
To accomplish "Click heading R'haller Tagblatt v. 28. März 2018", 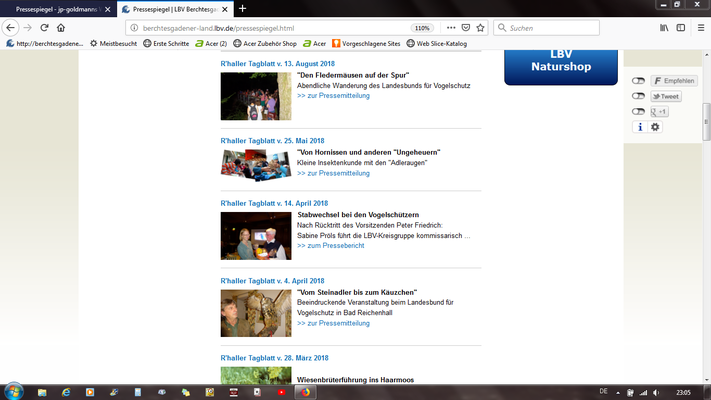I will click(x=274, y=358).
